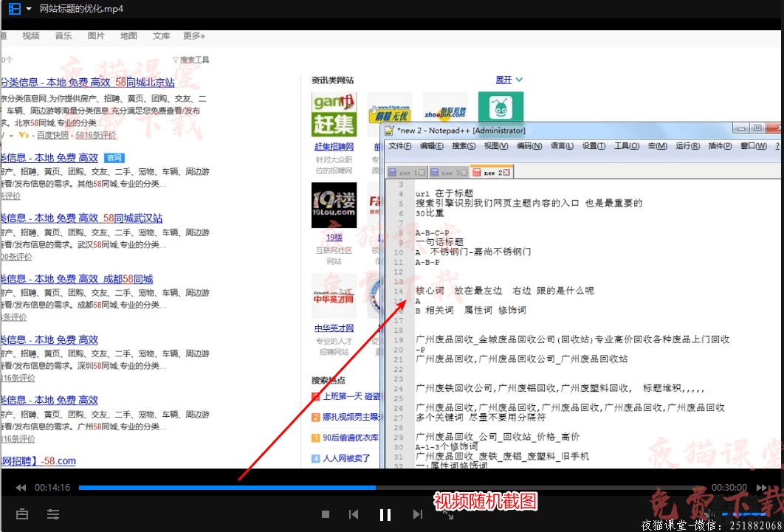The height and width of the screenshot is (532, 784).
Task: Switch to the new 3 document tab
Action: (449, 173)
